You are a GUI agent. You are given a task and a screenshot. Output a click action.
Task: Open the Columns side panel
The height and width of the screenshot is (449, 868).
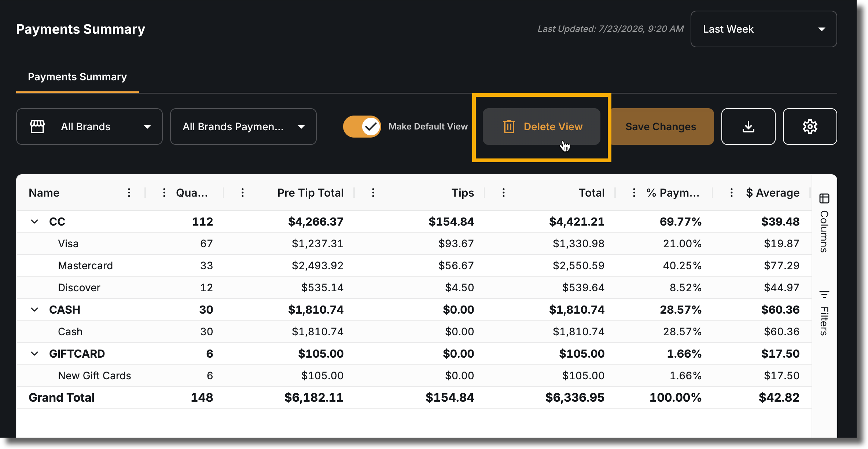tap(824, 223)
